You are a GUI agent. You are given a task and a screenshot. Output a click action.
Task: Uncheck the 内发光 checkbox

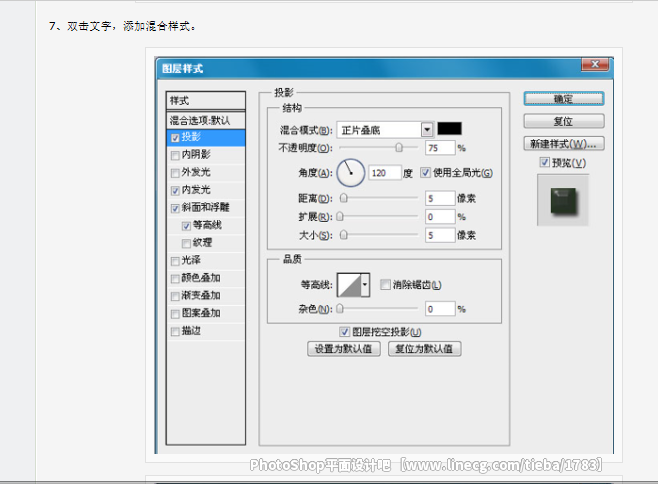175,191
